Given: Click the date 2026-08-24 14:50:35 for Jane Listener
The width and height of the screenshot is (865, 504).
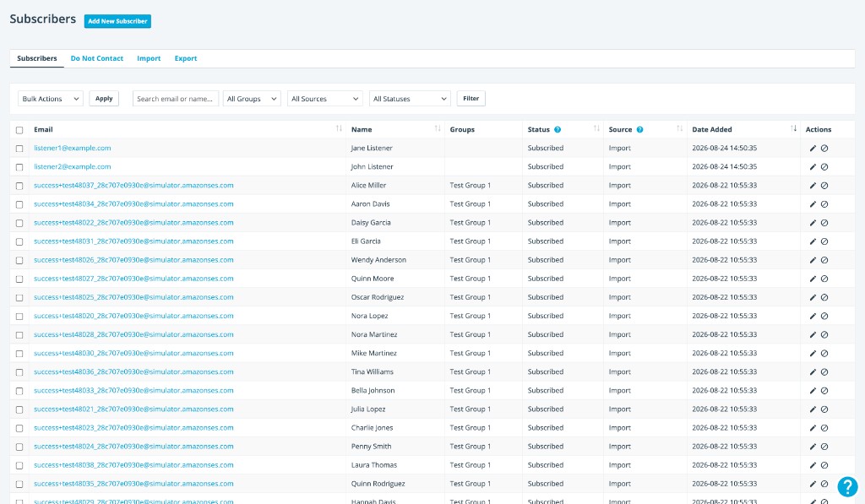Looking at the screenshot, I should [x=724, y=148].
